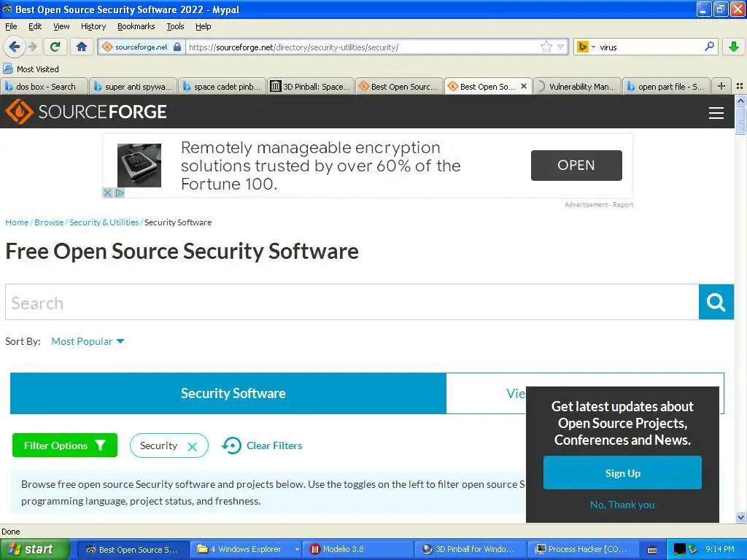Switch to the open part file - S... tab
The height and width of the screenshot is (560, 747).
pos(667,86)
